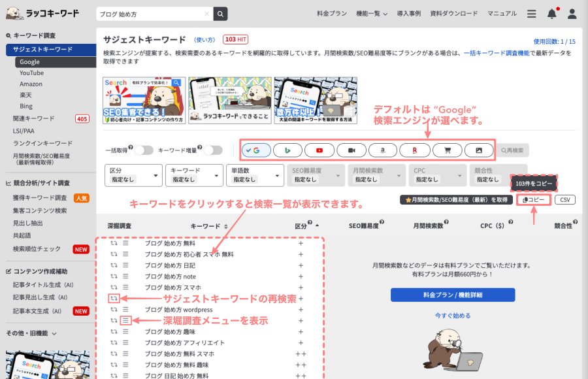Follow the 一括キーワード調査機能 link
Viewport: 588px width, 379px height.
[x=497, y=53]
